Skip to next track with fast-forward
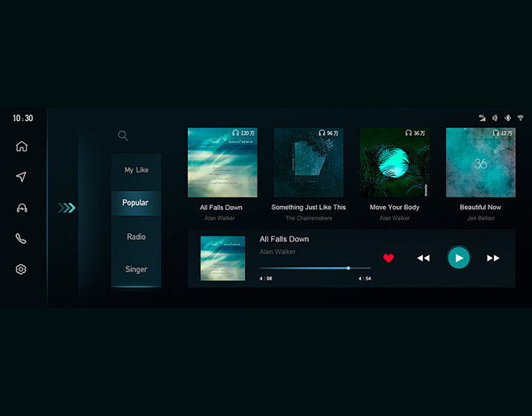532x416 pixels. (x=493, y=258)
